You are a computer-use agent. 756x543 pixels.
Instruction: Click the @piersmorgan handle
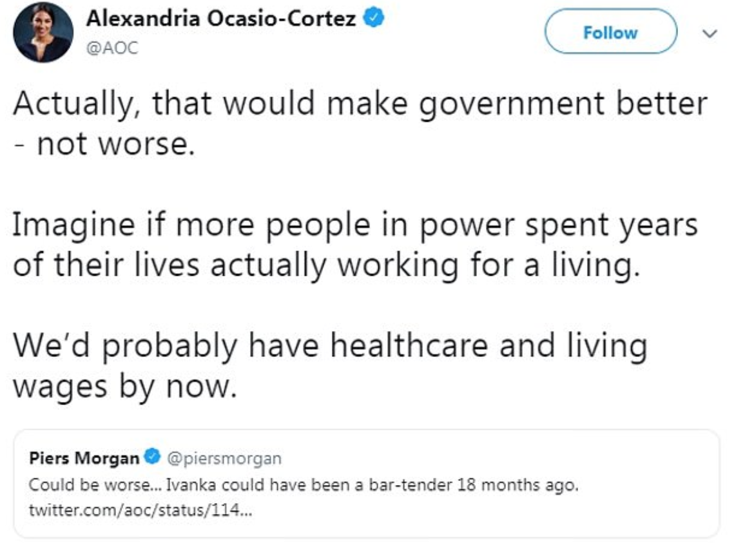pyautogui.click(x=224, y=459)
